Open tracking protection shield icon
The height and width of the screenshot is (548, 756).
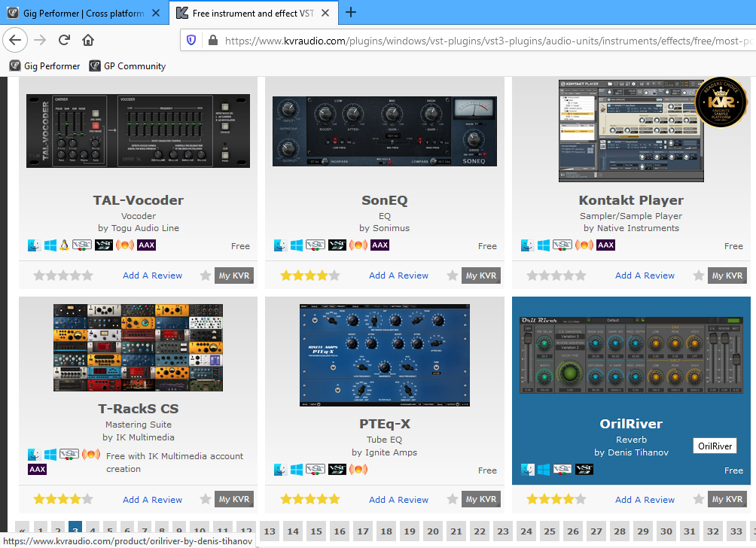(x=191, y=40)
